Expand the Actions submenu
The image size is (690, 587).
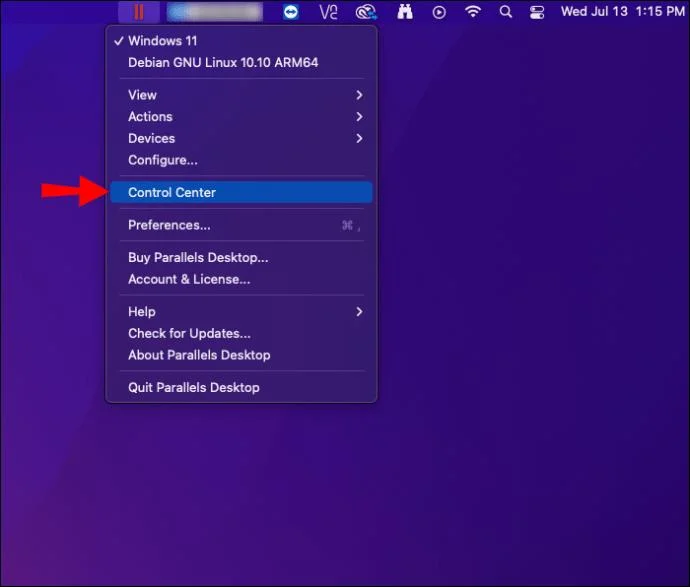tap(241, 117)
